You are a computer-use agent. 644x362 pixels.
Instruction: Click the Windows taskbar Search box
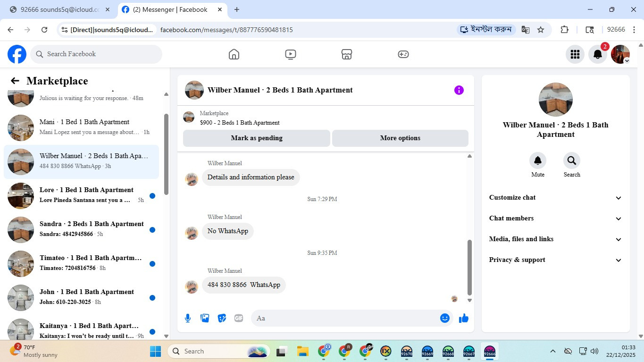click(x=219, y=351)
